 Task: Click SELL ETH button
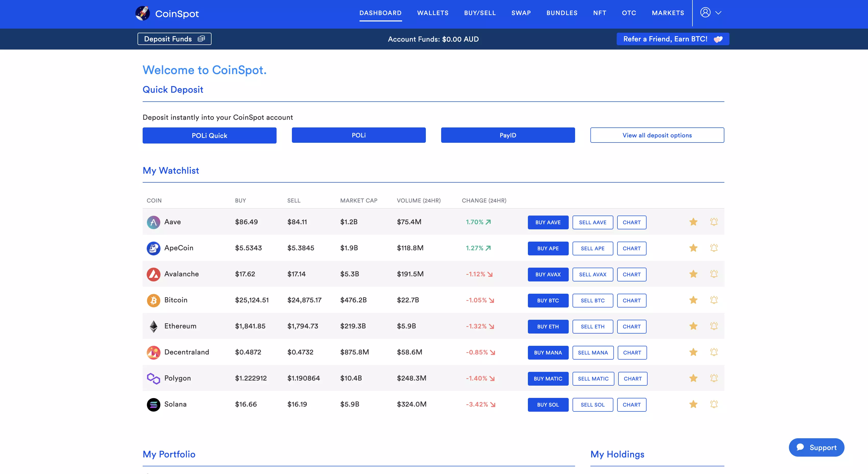(593, 327)
